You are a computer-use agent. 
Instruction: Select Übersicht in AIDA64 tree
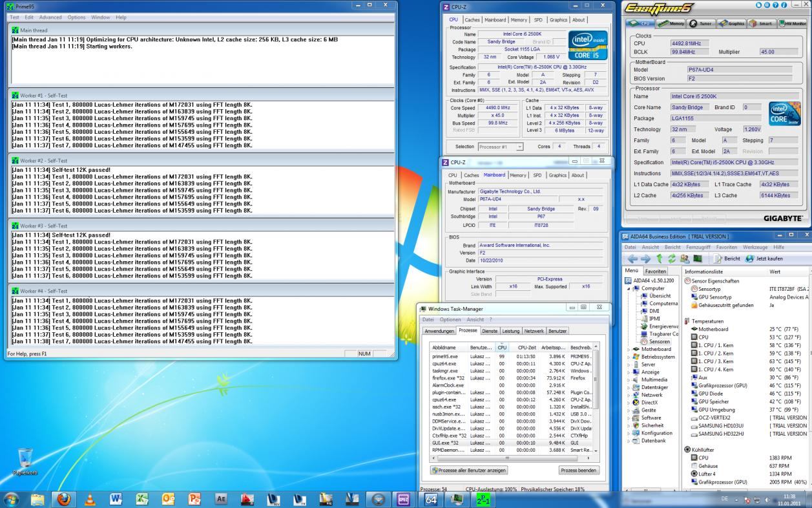click(x=660, y=296)
